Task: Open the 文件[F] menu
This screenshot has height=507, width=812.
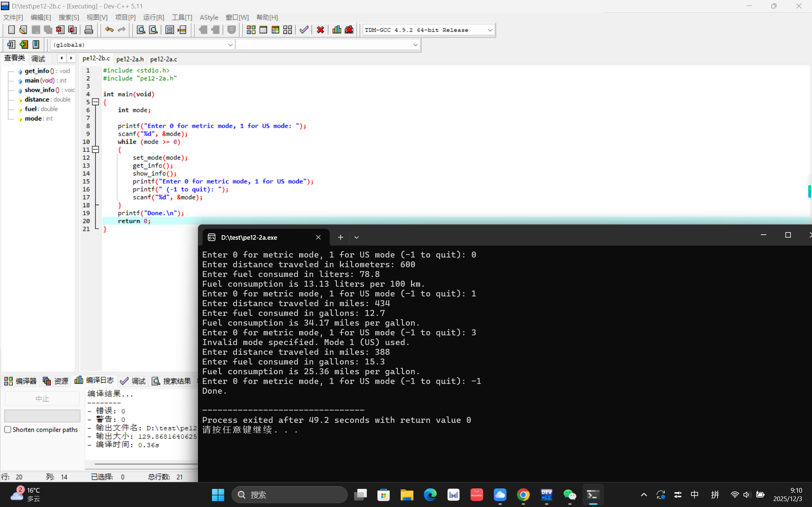Action: (13, 17)
